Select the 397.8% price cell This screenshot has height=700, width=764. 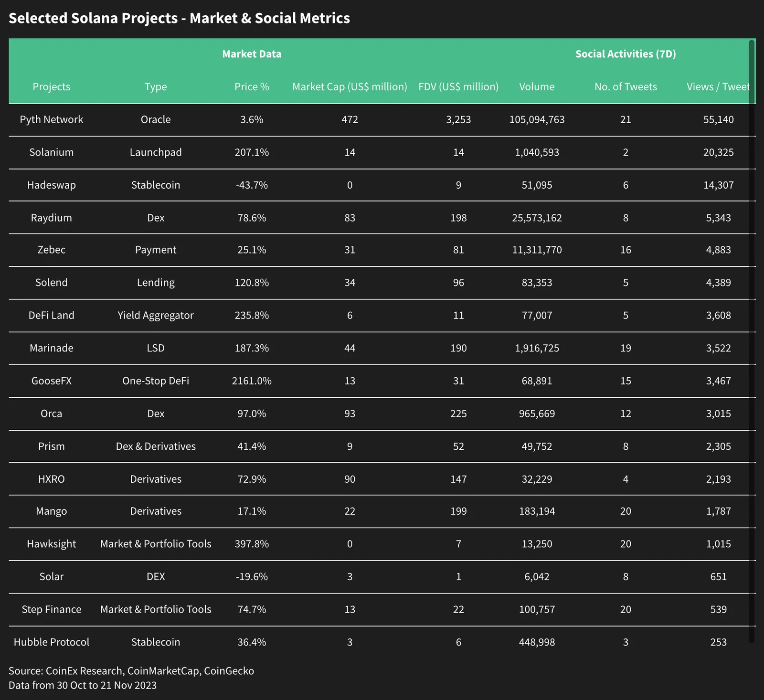coord(252,544)
